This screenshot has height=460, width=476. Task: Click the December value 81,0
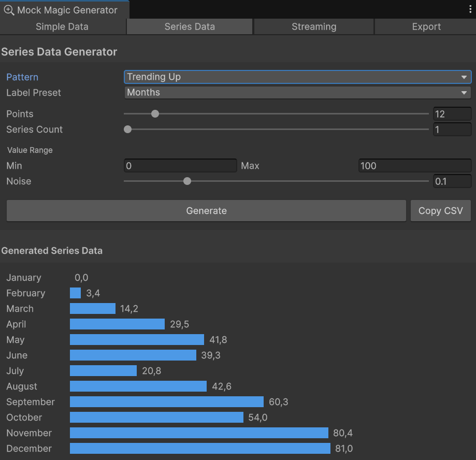344,449
